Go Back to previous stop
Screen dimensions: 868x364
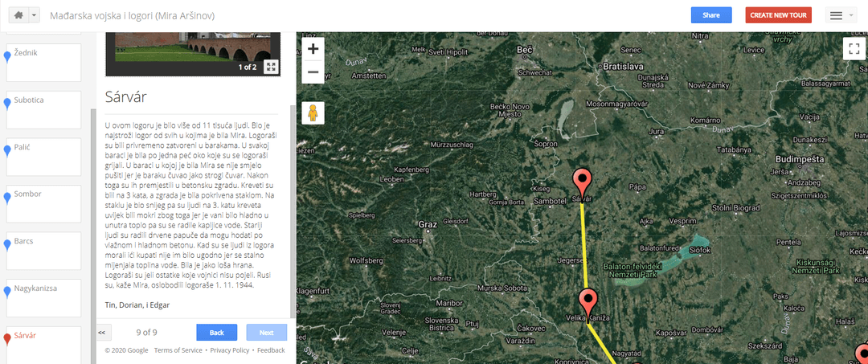pos(216,333)
